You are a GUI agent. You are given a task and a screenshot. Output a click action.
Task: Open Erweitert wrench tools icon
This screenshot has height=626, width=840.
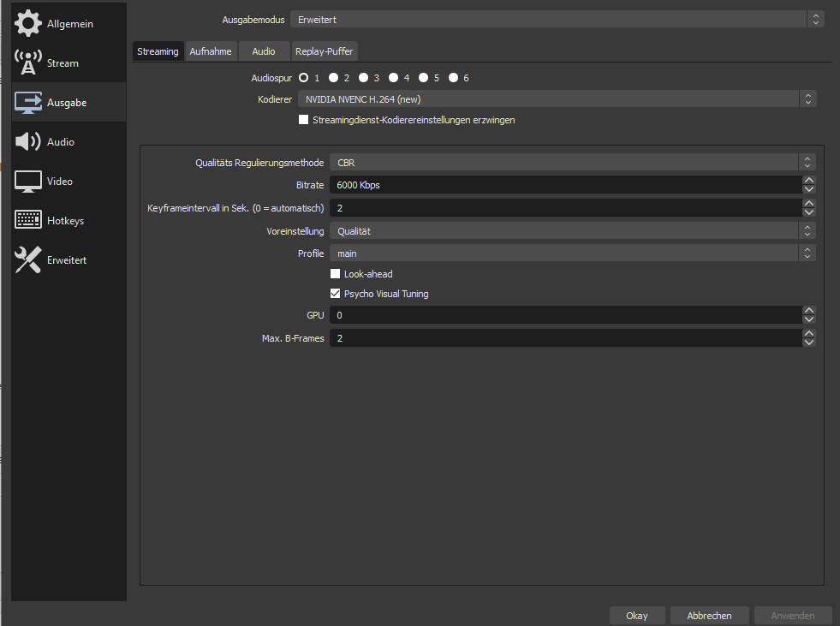[x=28, y=260]
